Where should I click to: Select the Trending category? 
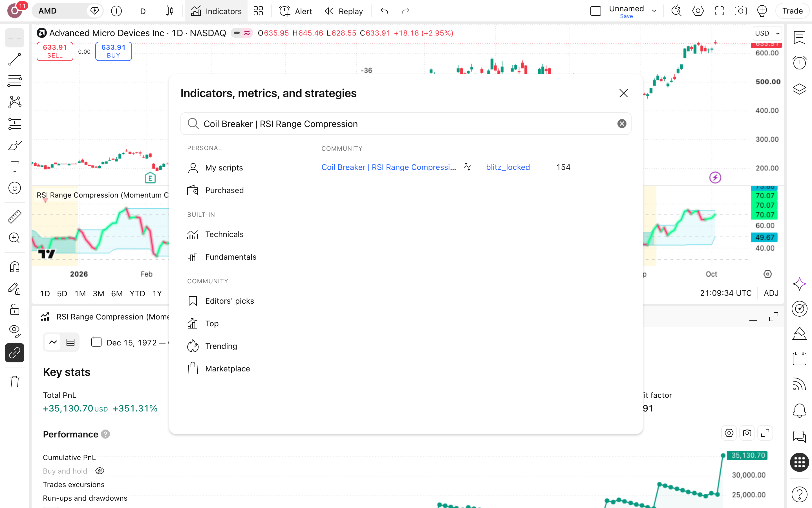pos(212,346)
